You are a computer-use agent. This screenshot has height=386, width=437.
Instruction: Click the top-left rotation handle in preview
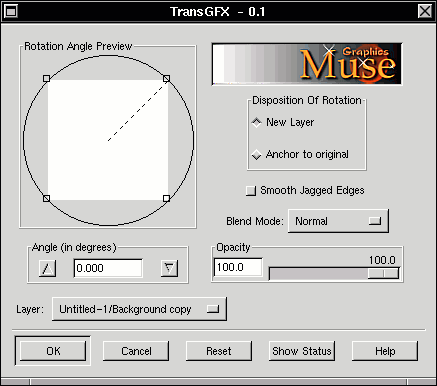point(46,78)
